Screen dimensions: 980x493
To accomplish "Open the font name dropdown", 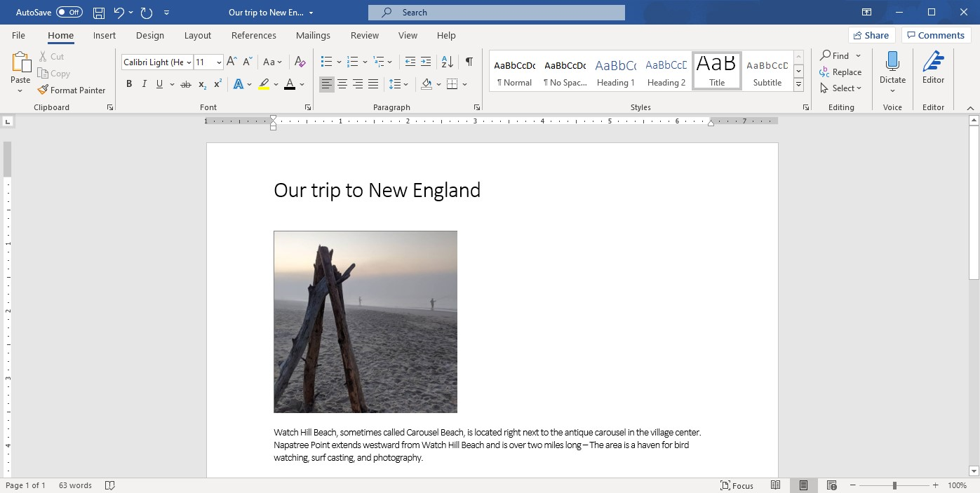I will tap(189, 62).
